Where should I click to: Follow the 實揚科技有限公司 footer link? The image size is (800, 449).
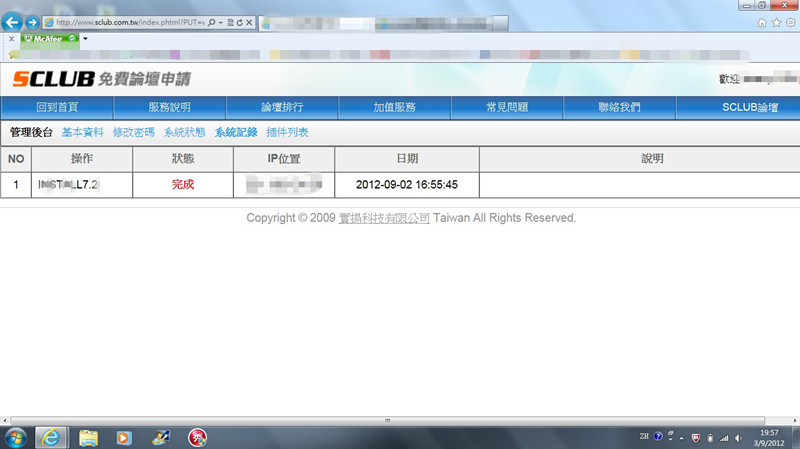pos(384,218)
